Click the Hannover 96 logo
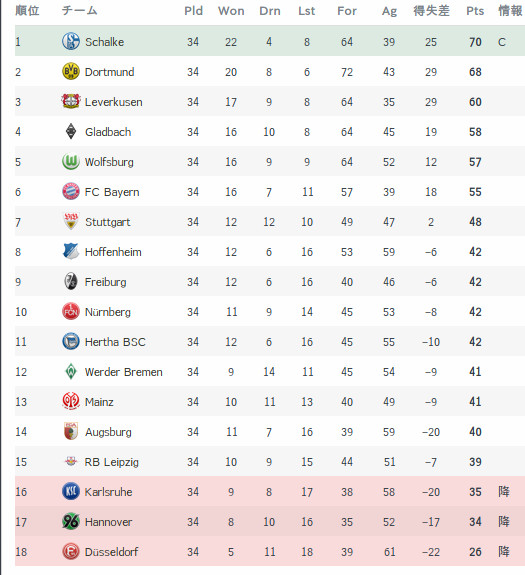The height and width of the screenshot is (575, 525). click(71, 521)
